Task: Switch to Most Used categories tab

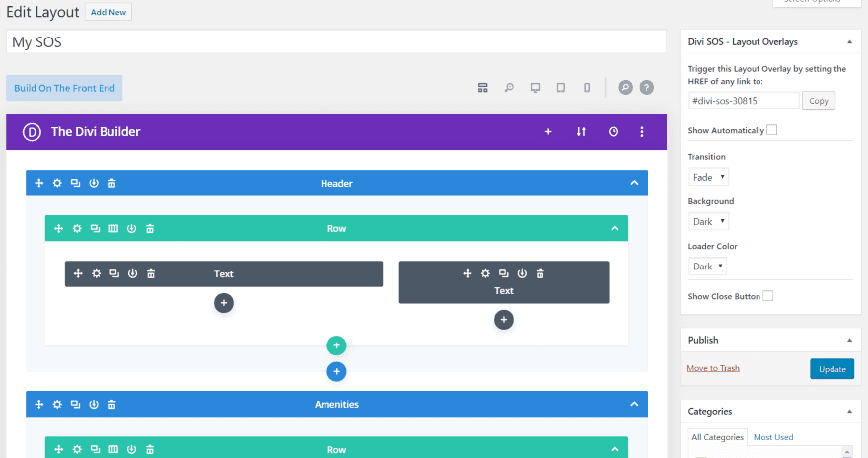Action: [772, 437]
